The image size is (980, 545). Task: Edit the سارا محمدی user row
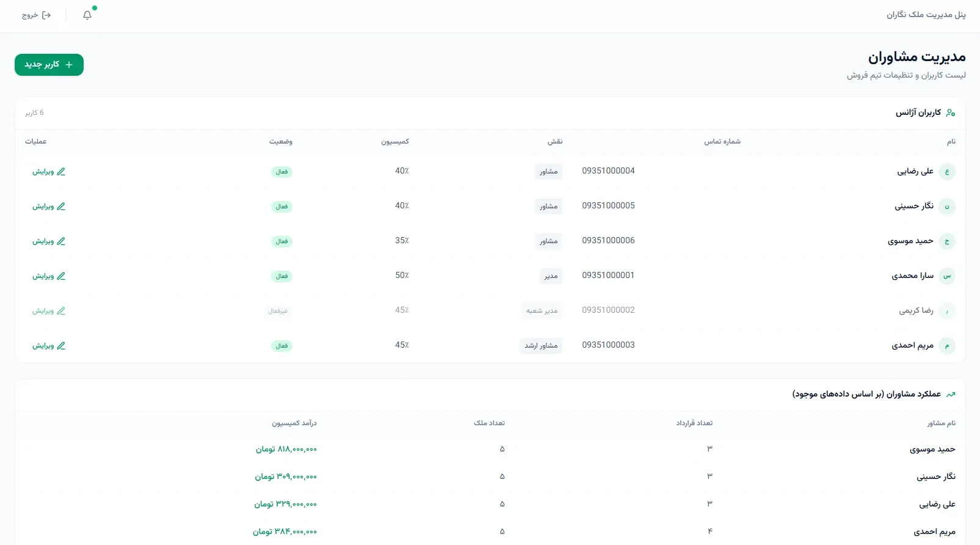tap(49, 276)
